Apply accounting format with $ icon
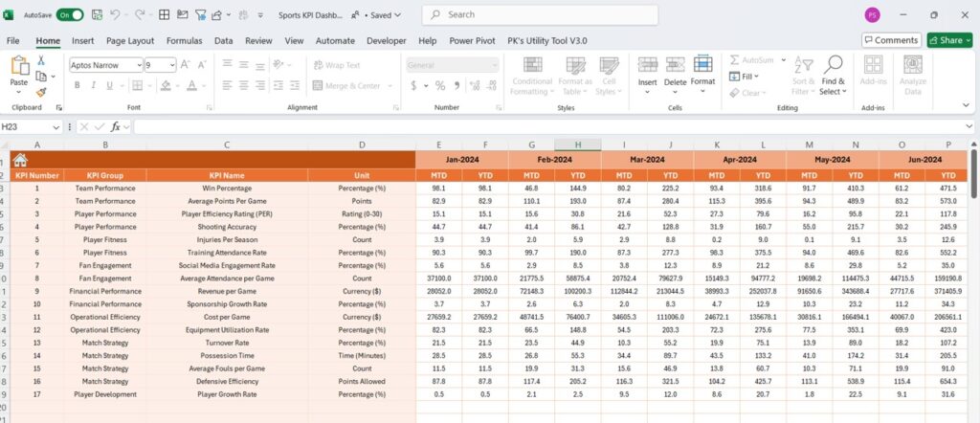This screenshot has height=423, width=980. click(413, 85)
